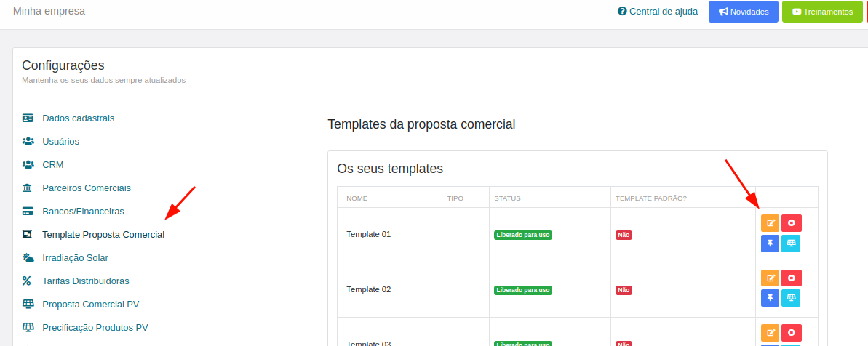Go to Tarifas Distribuidoras settings
Screen dimensions: 868x346
coord(86,281)
